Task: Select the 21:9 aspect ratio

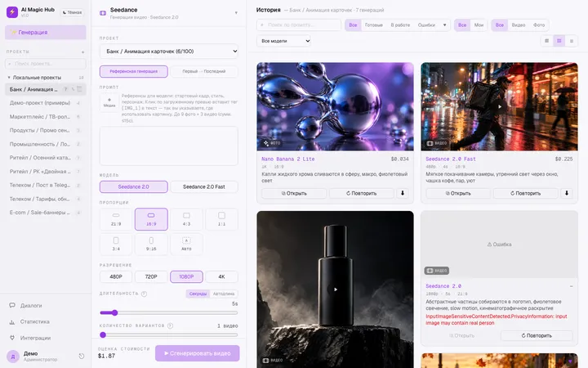Action: click(x=116, y=219)
